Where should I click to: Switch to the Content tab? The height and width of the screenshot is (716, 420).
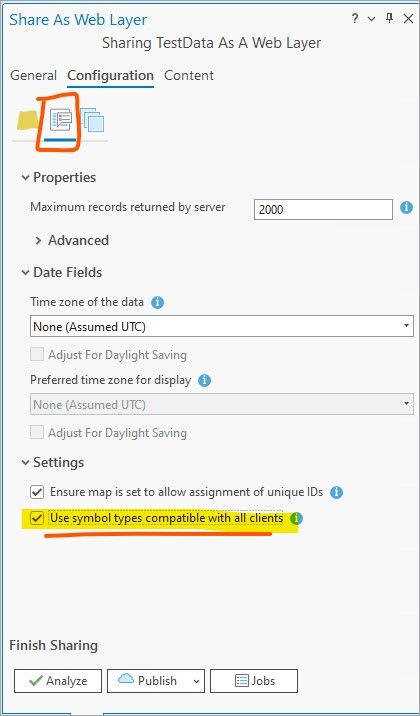pyautogui.click(x=189, y=75)
